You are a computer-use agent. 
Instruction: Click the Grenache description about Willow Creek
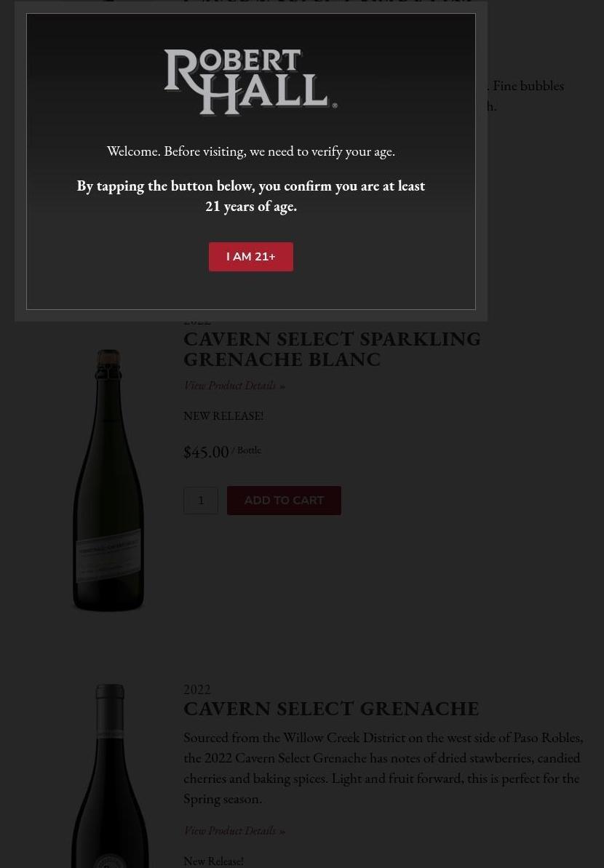[383, 768]
